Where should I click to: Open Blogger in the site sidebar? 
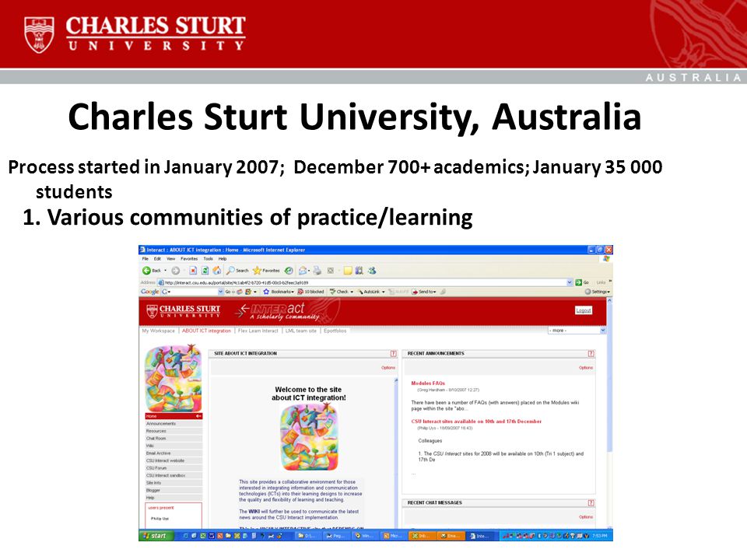(174, 490)
